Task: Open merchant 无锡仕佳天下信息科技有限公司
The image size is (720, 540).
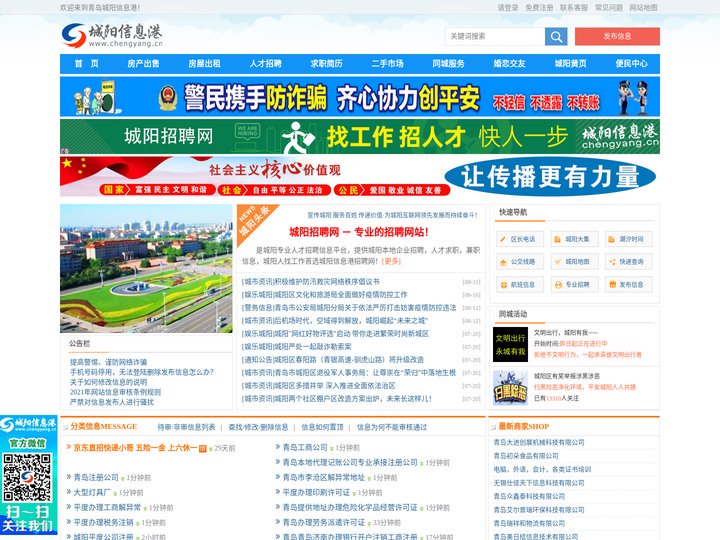Action: click(539, 483)
